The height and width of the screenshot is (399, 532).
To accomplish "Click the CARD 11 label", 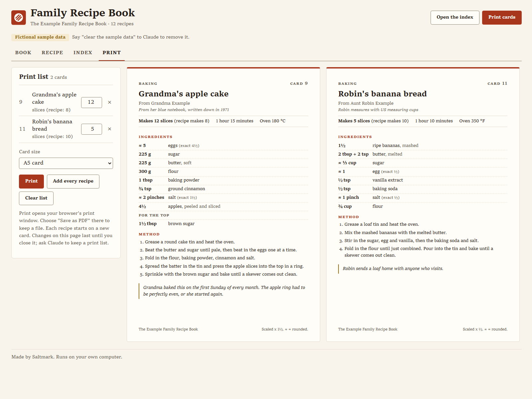I will [x=497, y=83].
